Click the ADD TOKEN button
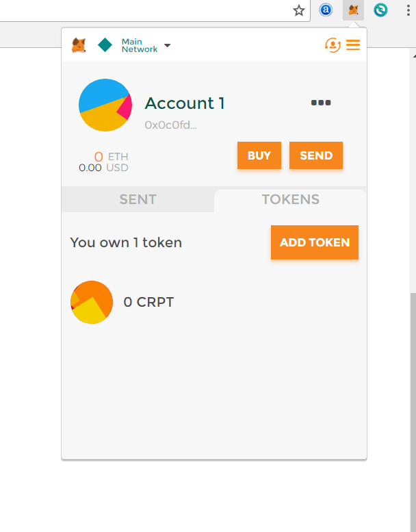 (x=315, y=242)
